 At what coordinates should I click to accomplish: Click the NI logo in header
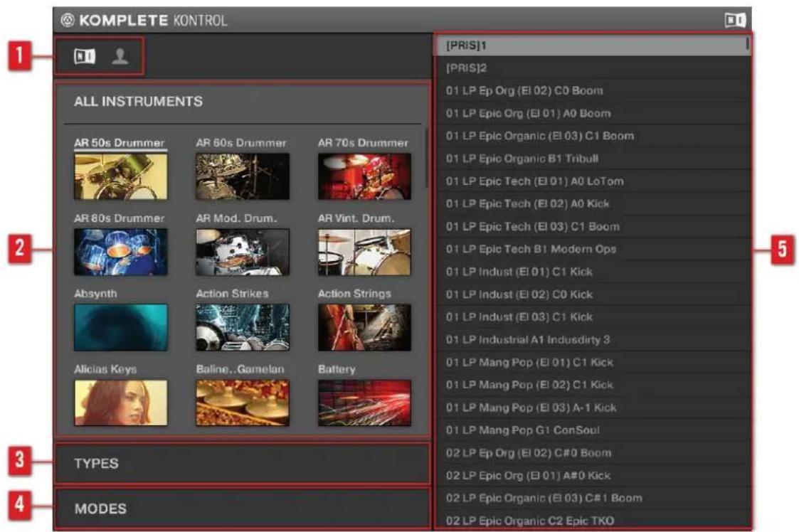[x=735, y=20]
